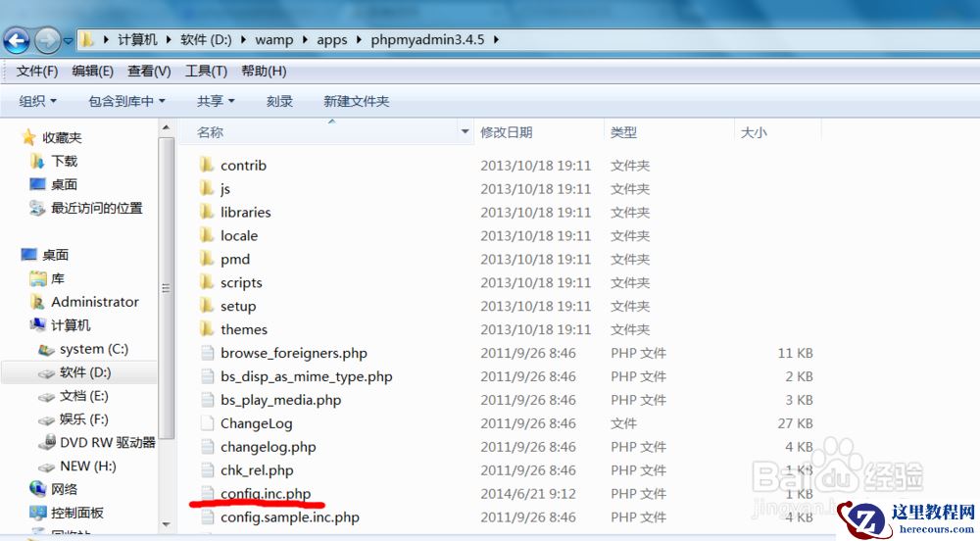Select browse_foreigners.php file icon
This screenshot has width=980, height=541.
(208, 353)
